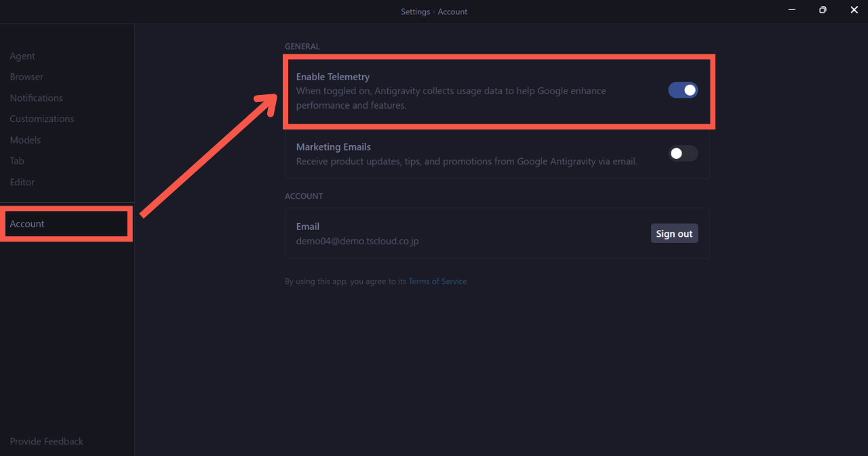868x456 pixels.
Task: Go to Browser settings in sidebar
Action: click(26, 77)
